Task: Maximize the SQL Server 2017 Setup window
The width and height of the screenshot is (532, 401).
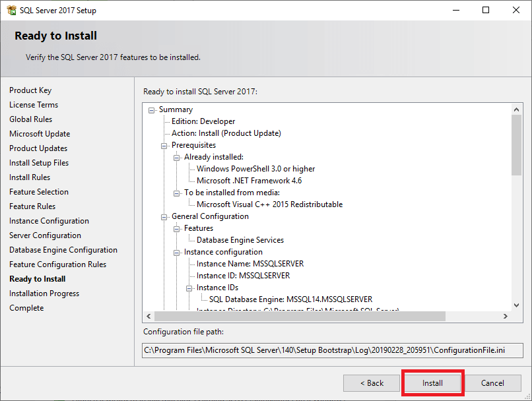Action: tap(486, 10)
